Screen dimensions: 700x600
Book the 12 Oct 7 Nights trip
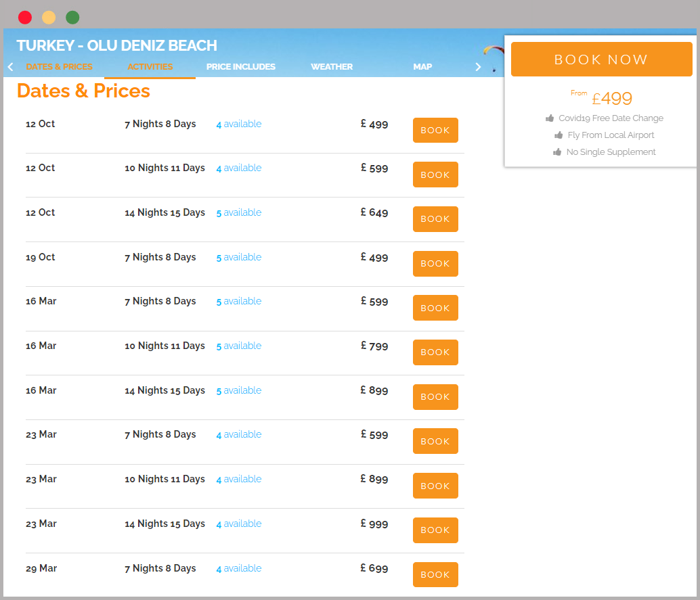(x=435, y=131)
